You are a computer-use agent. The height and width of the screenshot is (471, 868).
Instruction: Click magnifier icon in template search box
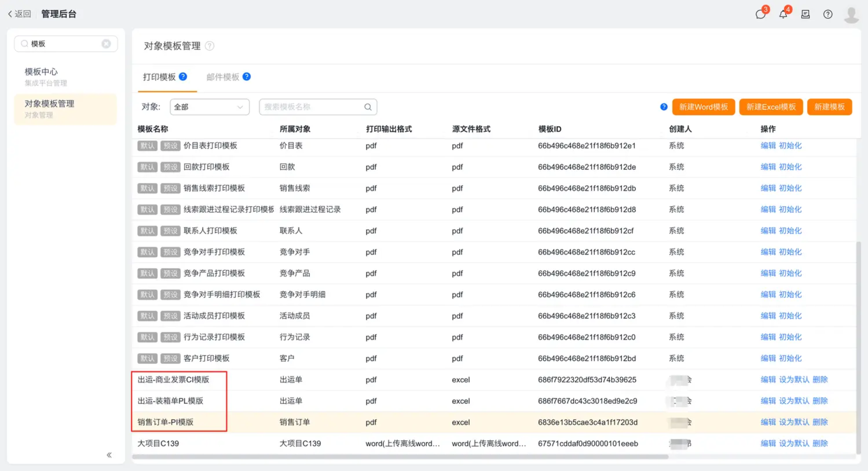[368, 107]
